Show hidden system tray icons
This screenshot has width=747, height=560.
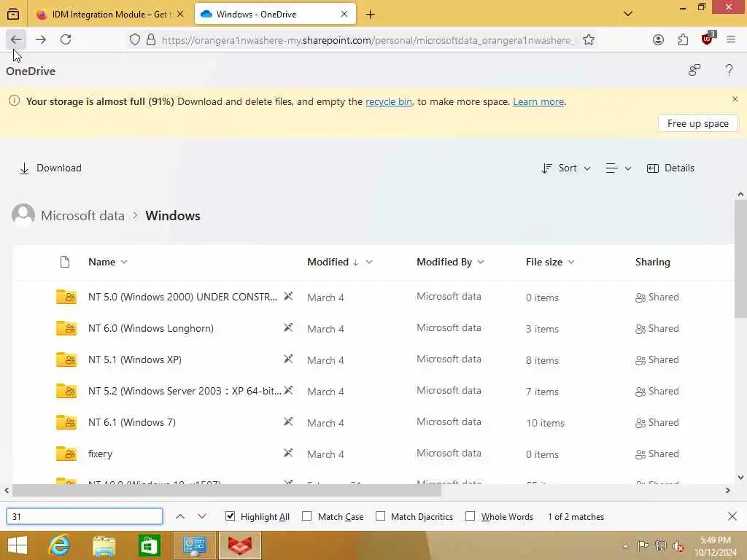(625, 546)
